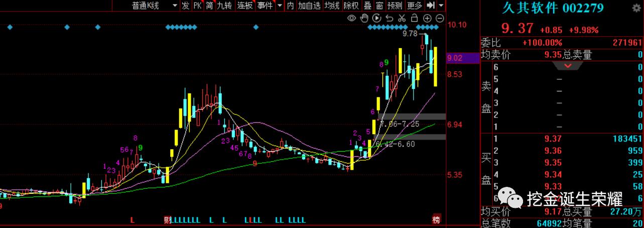Image resolution: width=644 pixels, height=228 pixels.
Task: Click buy level 1 volume 183451
Action: tap(627, 139)
